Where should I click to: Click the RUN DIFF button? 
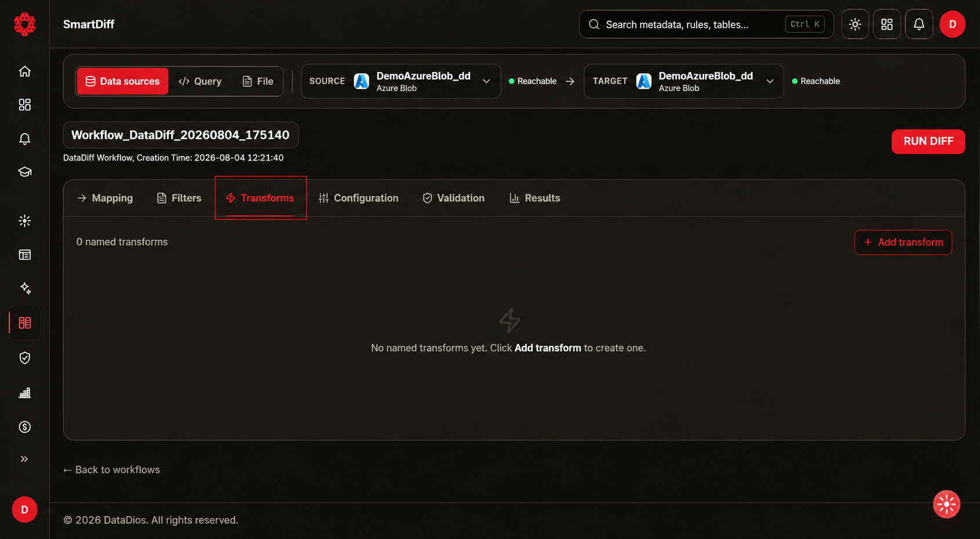click(928, 141)
